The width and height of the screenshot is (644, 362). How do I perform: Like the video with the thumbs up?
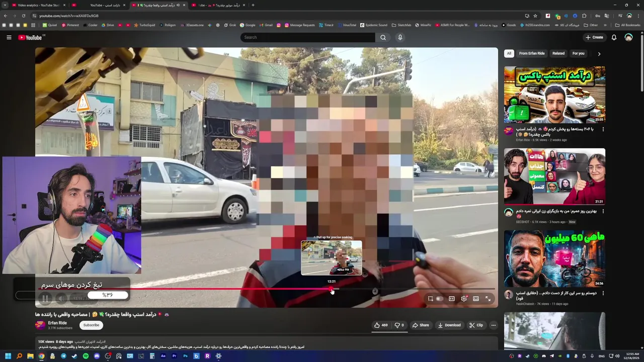(381, 325)
